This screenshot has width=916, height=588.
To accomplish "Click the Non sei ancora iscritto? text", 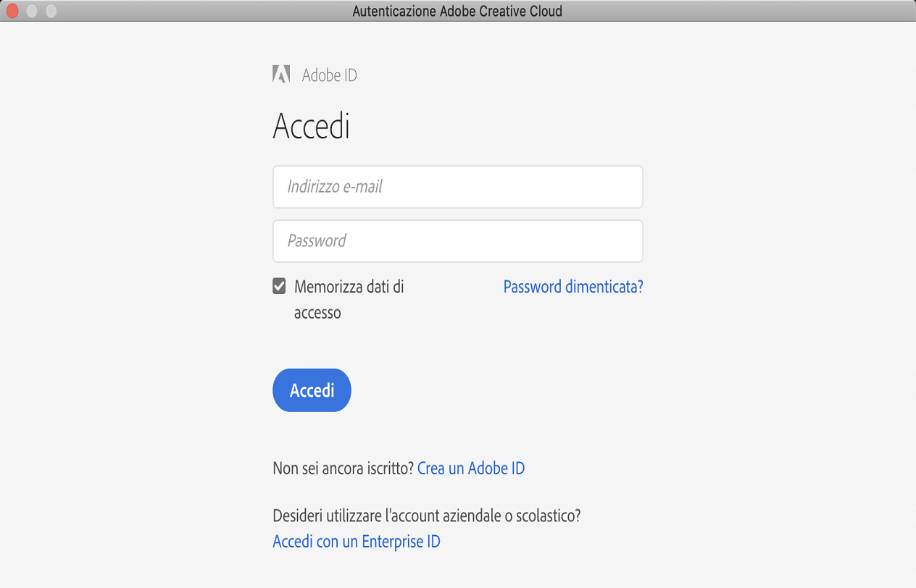I will 343,469.
